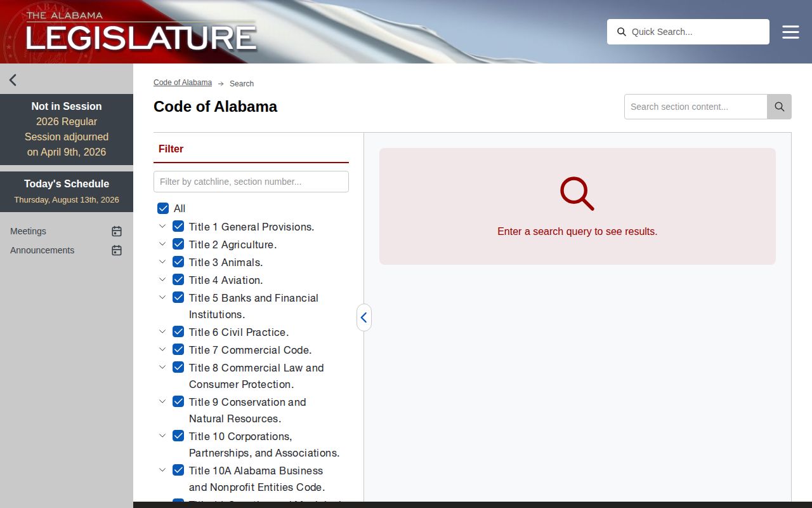Click the Not in Session status text
The width and height of the screenshot is (812, 508).
pyautogui.click(x=67, y=106)
